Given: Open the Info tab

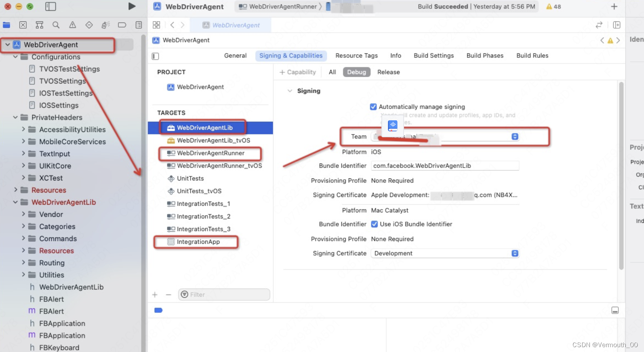Looking at the screenshot, I should pyautogui.click(x=396, y=56).
